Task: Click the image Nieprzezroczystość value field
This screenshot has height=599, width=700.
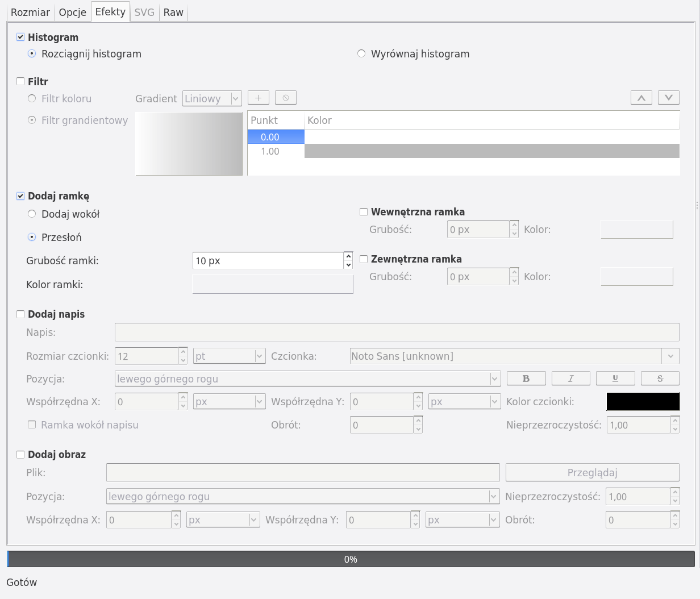Action: (638, 497)
